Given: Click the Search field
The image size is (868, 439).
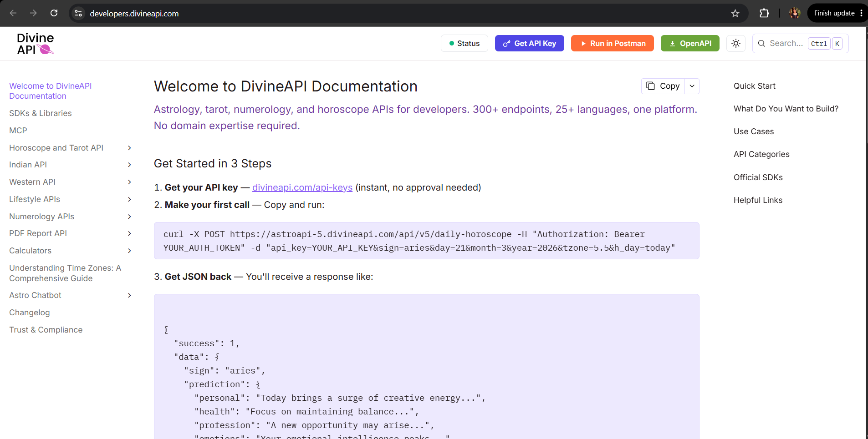Looking at the screenshot, I should pyautogui.click(x=801, y=43).
